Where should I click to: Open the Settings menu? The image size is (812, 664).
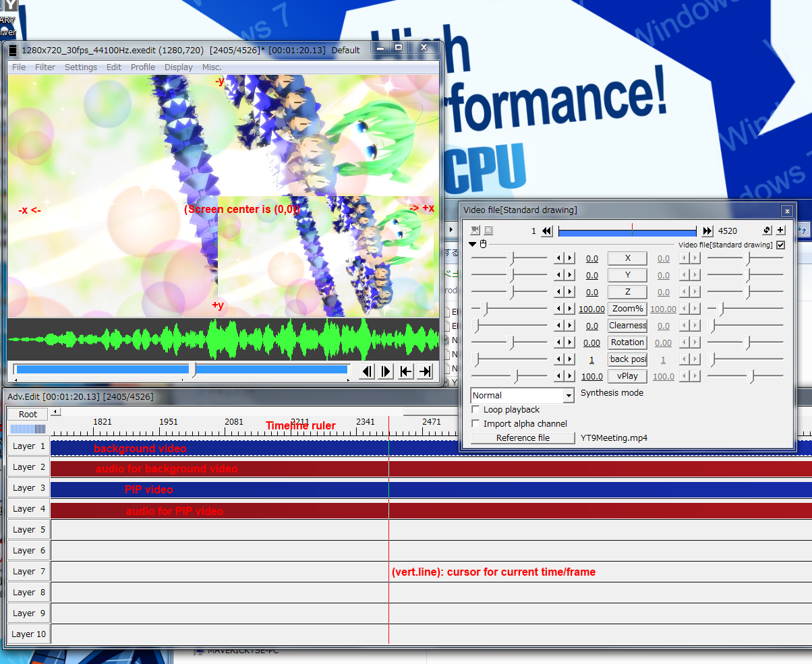[81, 67]
